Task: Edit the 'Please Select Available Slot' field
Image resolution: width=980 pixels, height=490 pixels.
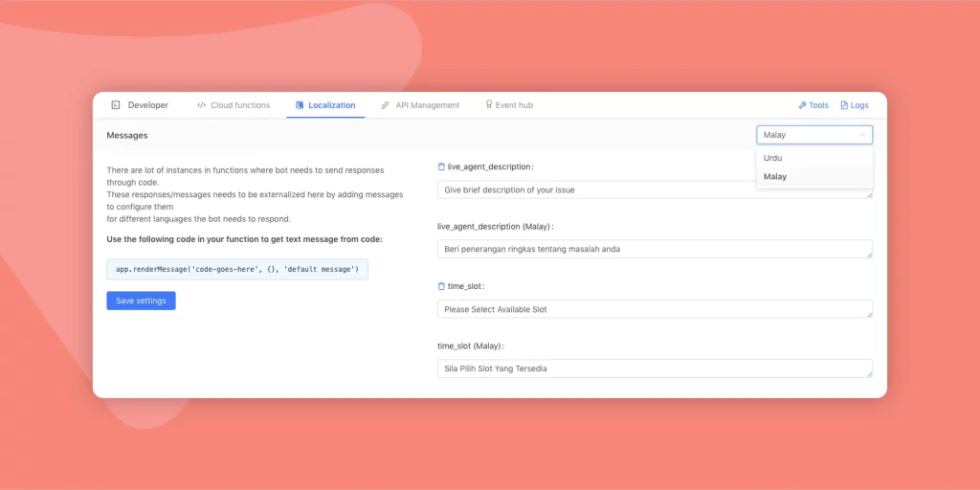Action: pyautogui.click(x=655, y=309)
